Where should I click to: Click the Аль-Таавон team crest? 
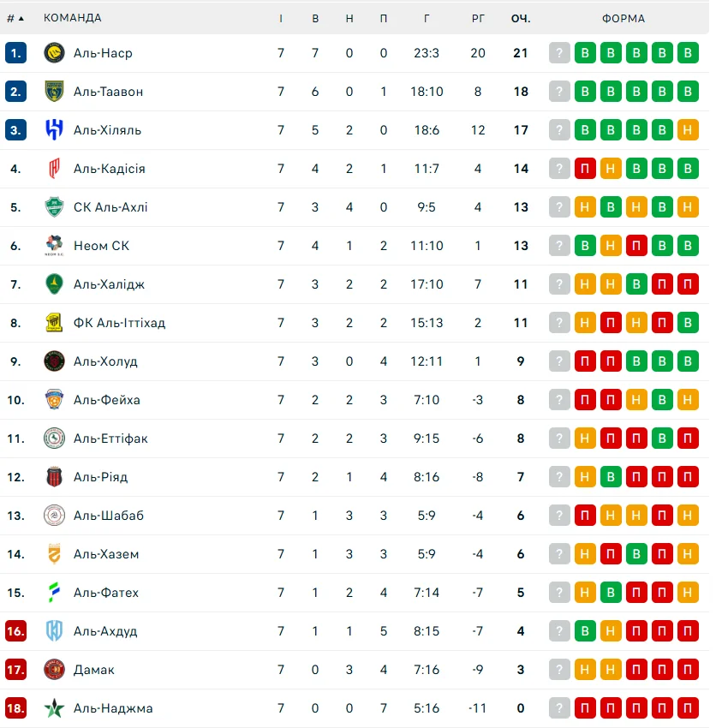[54, 92]
